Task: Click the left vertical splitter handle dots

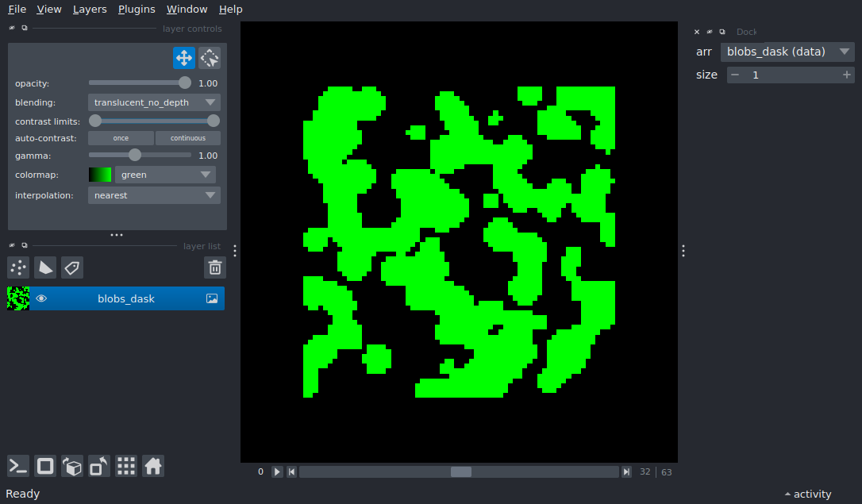Action: [235, 251]
